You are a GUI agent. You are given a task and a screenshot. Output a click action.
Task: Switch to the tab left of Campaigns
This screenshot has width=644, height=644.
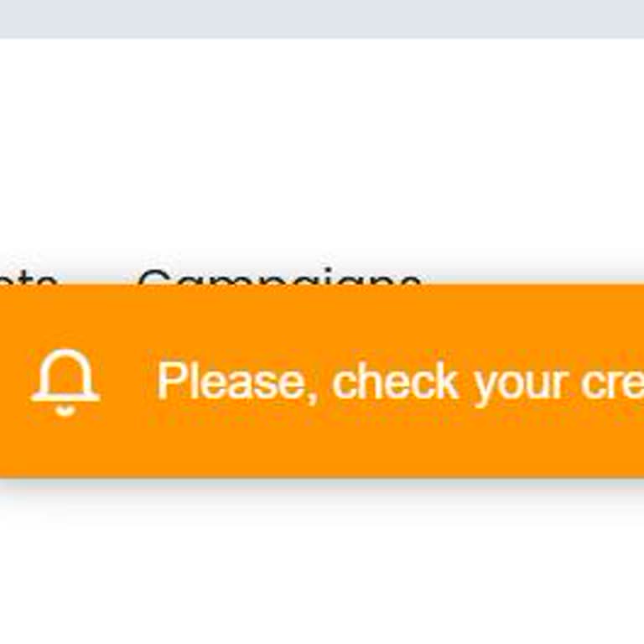pyautogui.click(x=28, y=278)
